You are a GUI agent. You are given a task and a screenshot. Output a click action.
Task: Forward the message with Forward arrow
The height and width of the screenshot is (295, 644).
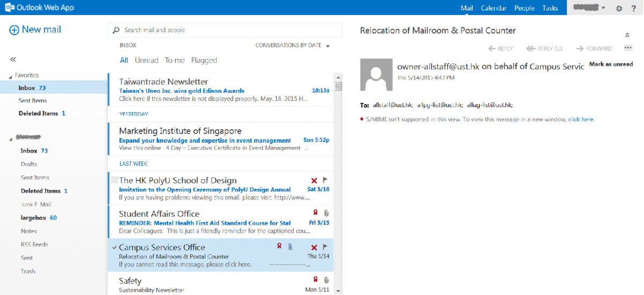594,48
